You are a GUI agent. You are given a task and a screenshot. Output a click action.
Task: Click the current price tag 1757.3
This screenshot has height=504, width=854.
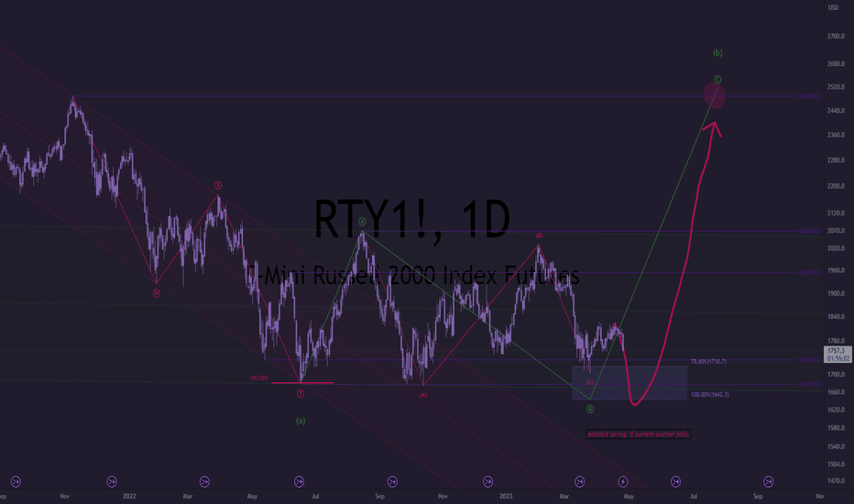(838, 354)
